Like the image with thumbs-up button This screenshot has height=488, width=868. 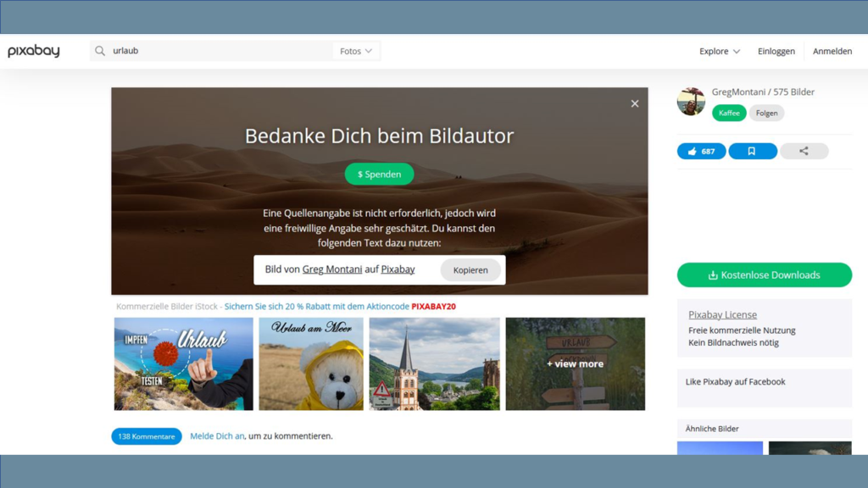(x=701, y=152)
